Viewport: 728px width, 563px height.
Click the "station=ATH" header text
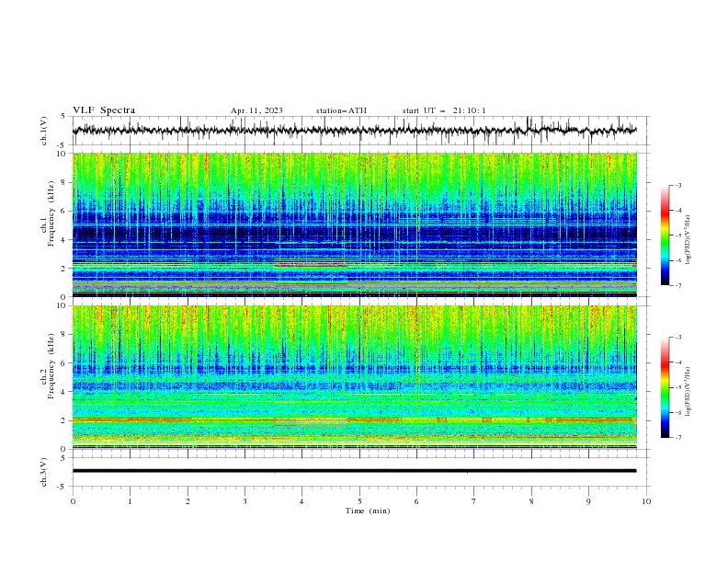(341, 110)
